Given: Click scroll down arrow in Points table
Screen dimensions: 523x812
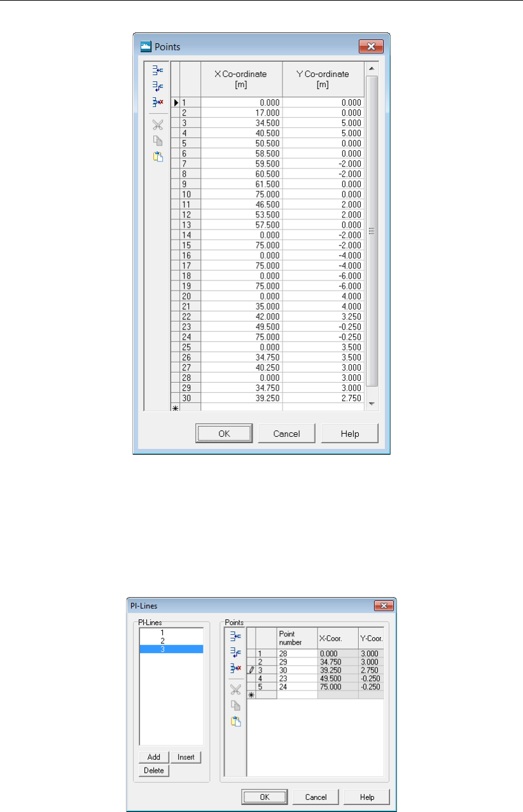Looking at the screenshot, I should (x=372, y=404).
